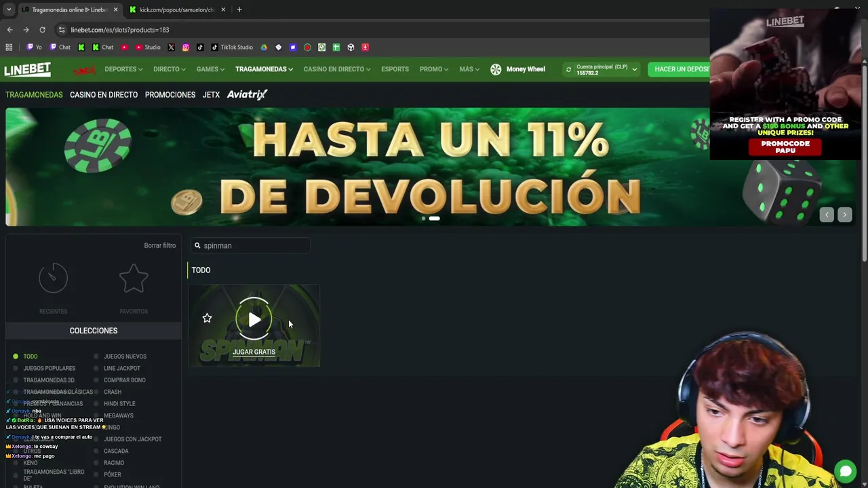Expand the Promo dropdown menu
The image size is (868, 488).
[434, 69]
